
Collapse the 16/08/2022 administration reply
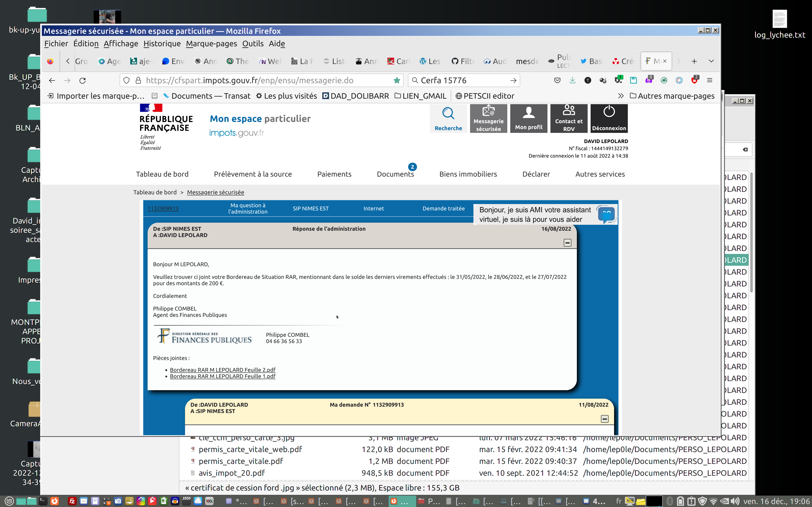pos(567,243)
